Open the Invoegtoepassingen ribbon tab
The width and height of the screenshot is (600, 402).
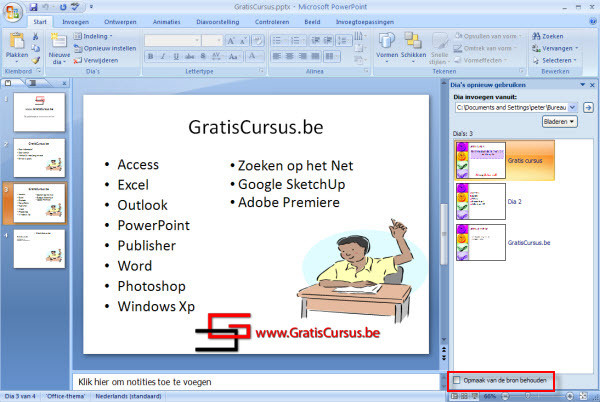(365, 22)
